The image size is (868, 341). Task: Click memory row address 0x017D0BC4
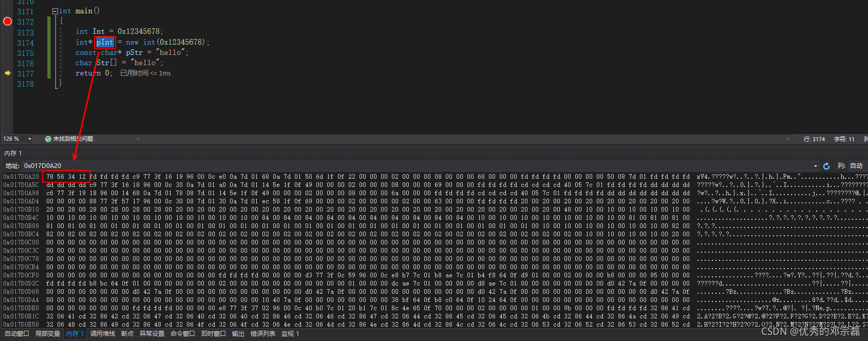pyautogui.click(x=21, y=234)
